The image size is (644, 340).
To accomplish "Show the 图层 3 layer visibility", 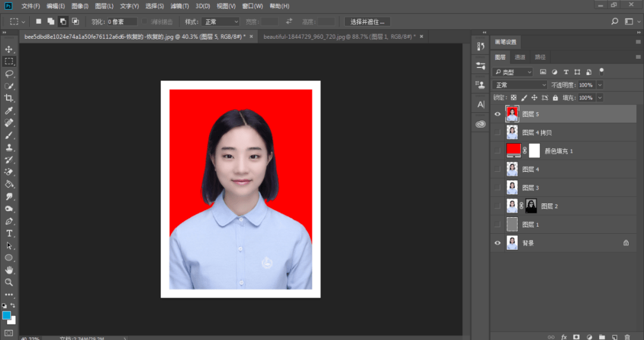I will [497, 188].
